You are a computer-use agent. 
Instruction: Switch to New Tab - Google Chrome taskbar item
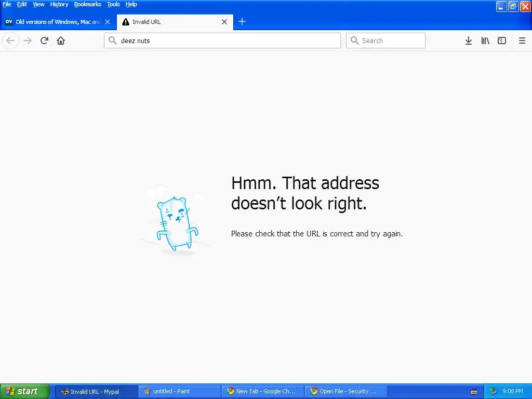262,391
